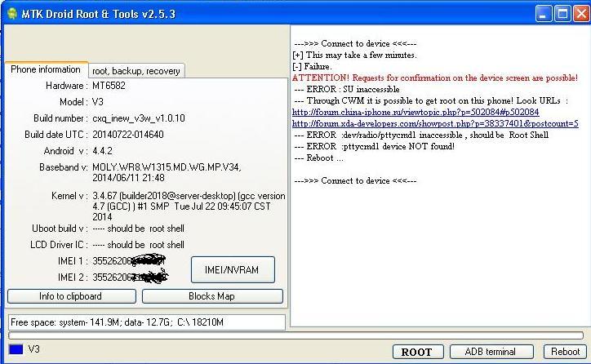The height and width of the screenshot is (364, 591).
Task: Open the root, backup, recovery tab
Action: (x=136, y=71)
